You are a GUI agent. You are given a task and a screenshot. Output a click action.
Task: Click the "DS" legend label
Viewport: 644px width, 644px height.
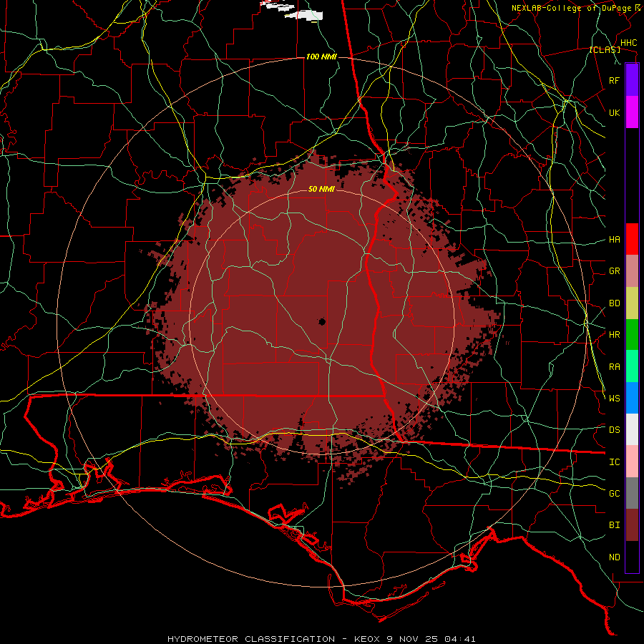[614, 430]
